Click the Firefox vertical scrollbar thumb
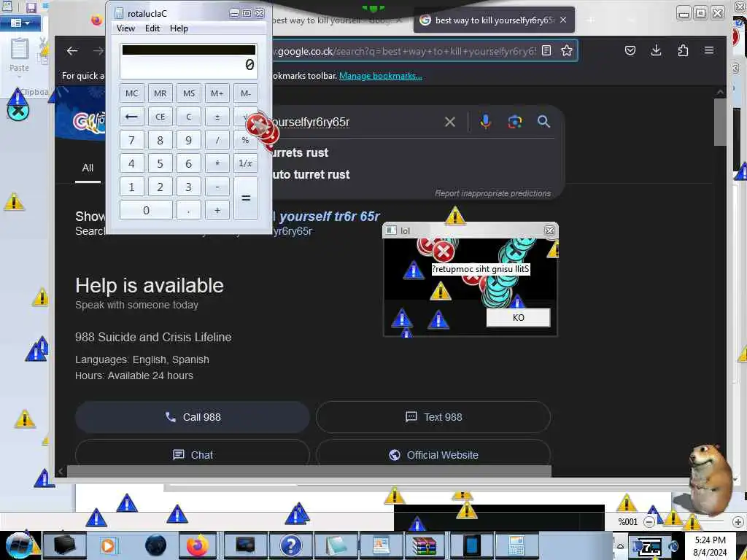747x560 pixels. [720, 122]
